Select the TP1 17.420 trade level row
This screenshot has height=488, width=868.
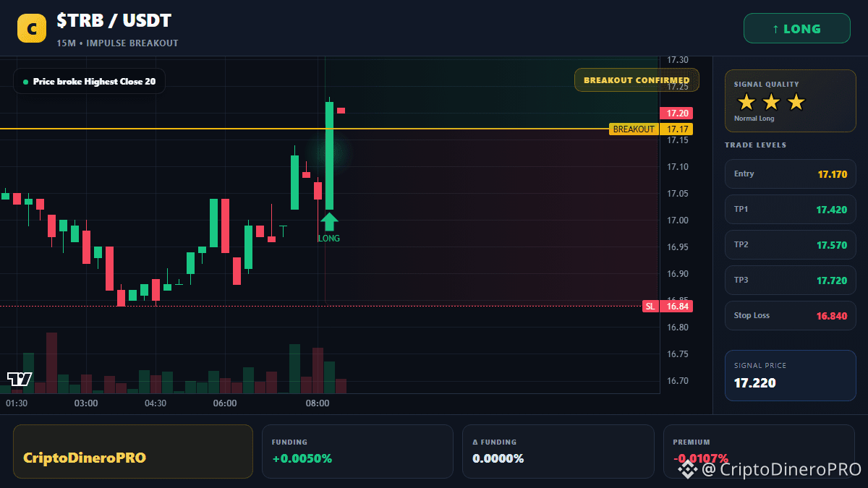(791, 209)
